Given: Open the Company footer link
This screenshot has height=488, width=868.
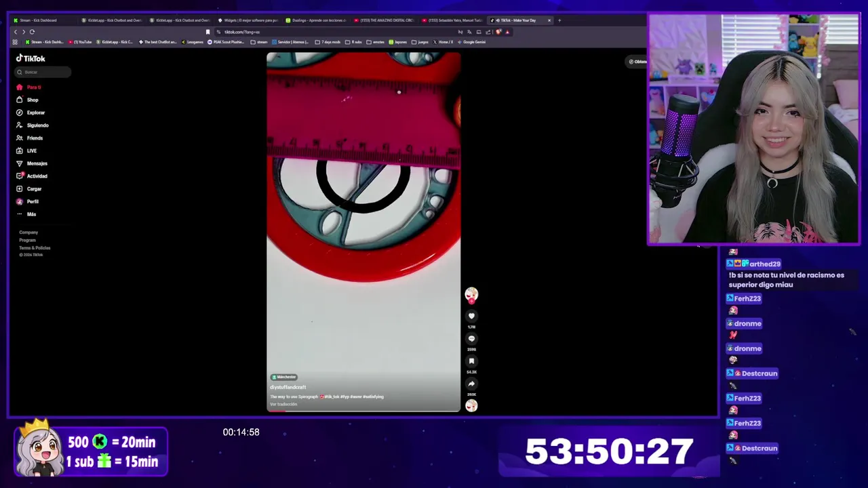Looking at the screenshot, I should coord(28,232).
